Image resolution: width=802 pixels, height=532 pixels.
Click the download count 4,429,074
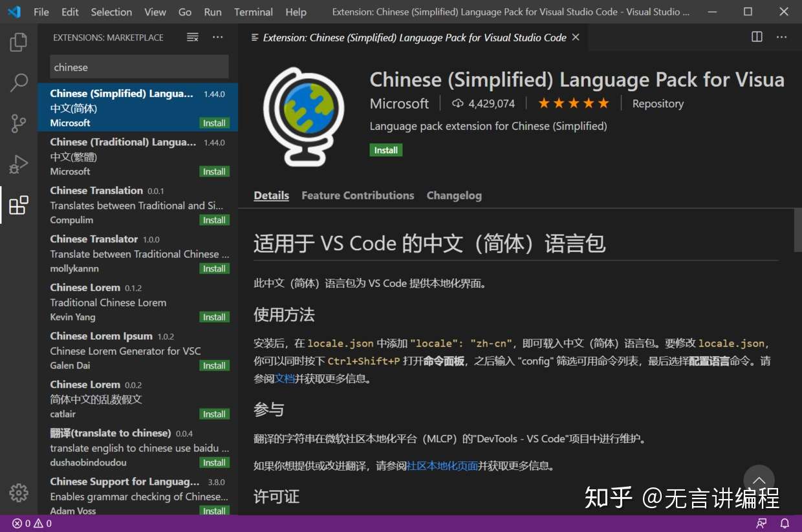coord(483,103)
